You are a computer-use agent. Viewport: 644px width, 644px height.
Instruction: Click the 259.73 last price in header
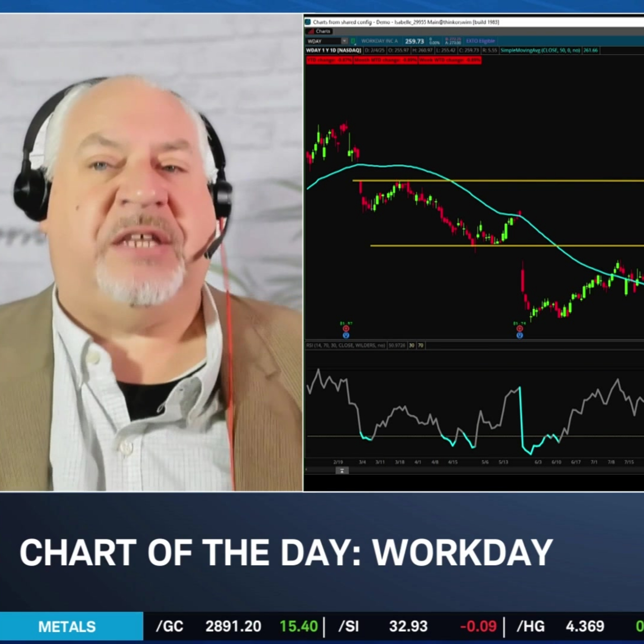click(x=414, y=41)
